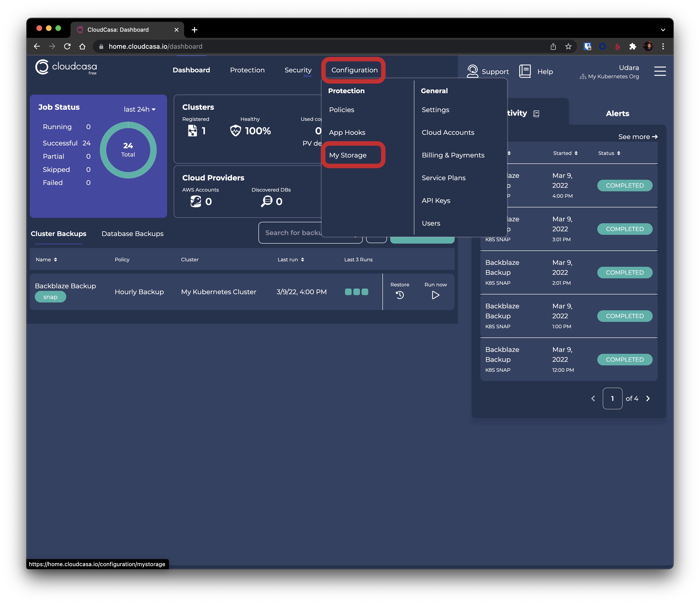This screenshot has height=604, width=700.
Task: Click the browser profile avatar
Action: click(x=648, y=47)
